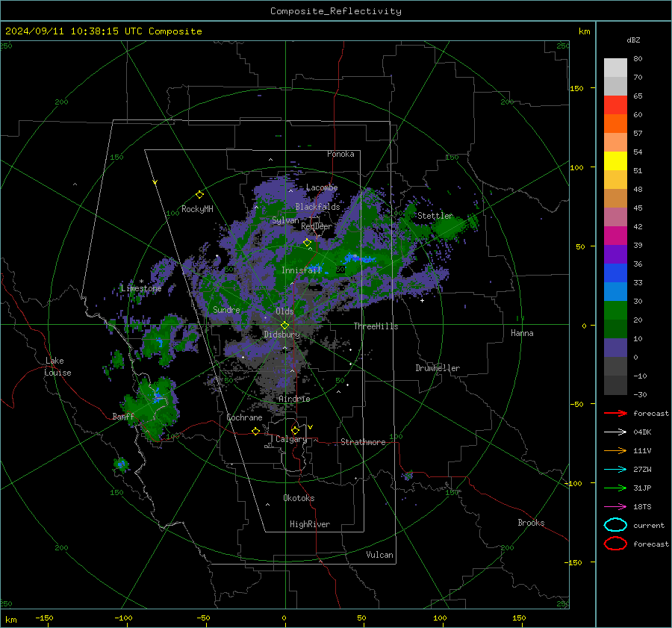Pick the blue 33-36 dBZ color swatch
Image resolution: width=672 pixels, height=628 pixels.
pyautogui.click(x=615, y=273)
